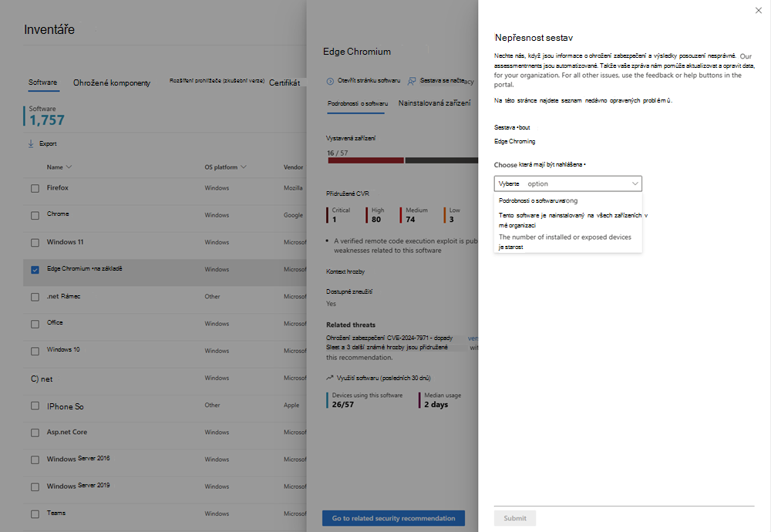Tick the Windows Server 2019 checkbox
The image size is (771, 532).
click(35, 487)
